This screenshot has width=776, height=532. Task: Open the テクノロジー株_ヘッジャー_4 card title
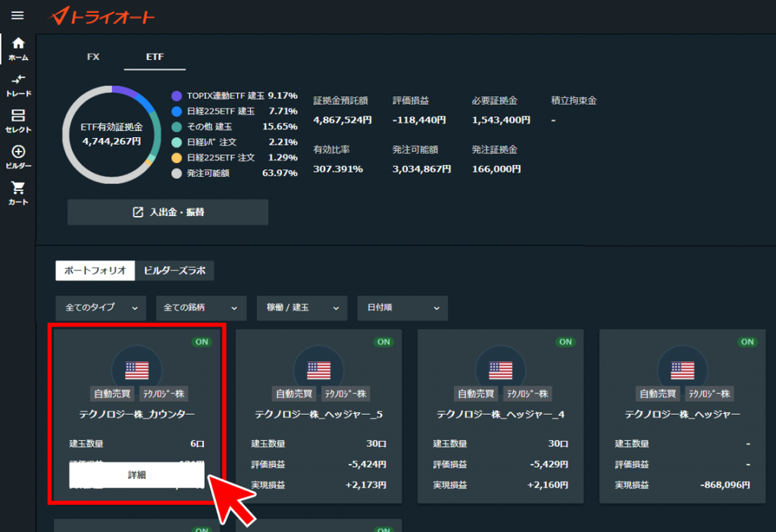[x=500, y=415]
